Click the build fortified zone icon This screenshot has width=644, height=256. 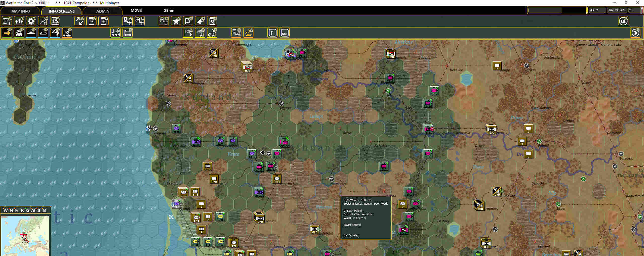coord(116,33)
